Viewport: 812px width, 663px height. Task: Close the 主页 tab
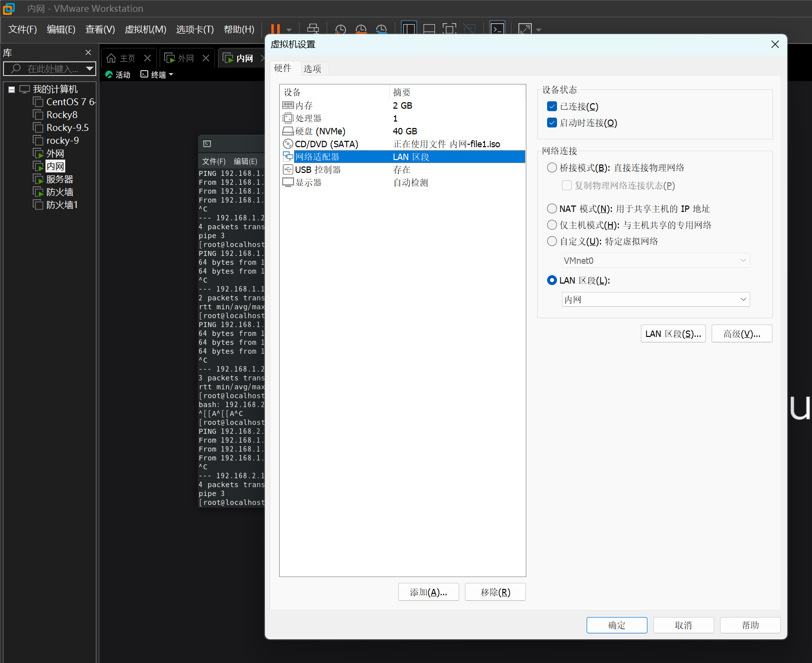point(147,58)
